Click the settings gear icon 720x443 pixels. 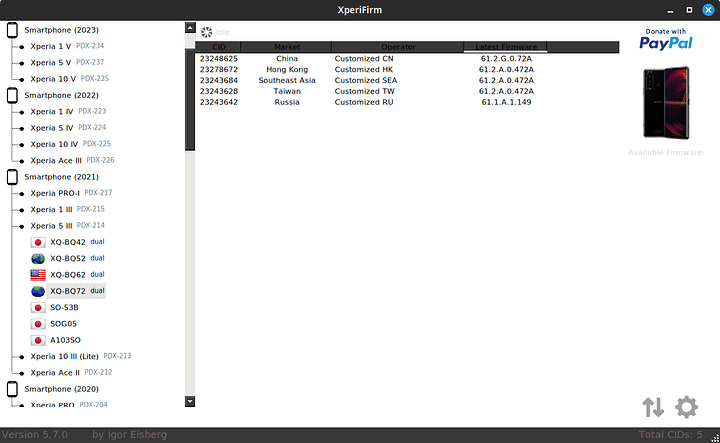pos(686,407)
